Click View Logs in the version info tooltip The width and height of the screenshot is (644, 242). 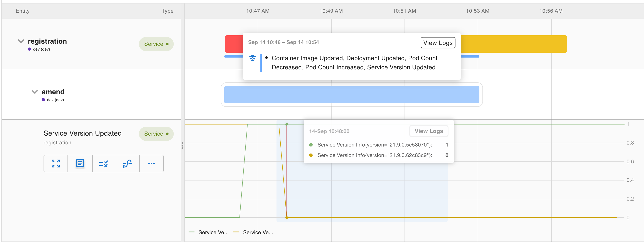pos(428,131)
